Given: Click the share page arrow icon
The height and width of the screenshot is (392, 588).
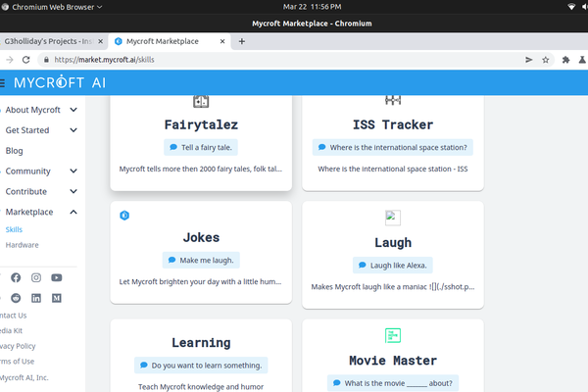Looking at the screenshot, I should pyautogui.click(x=529, y=60).
